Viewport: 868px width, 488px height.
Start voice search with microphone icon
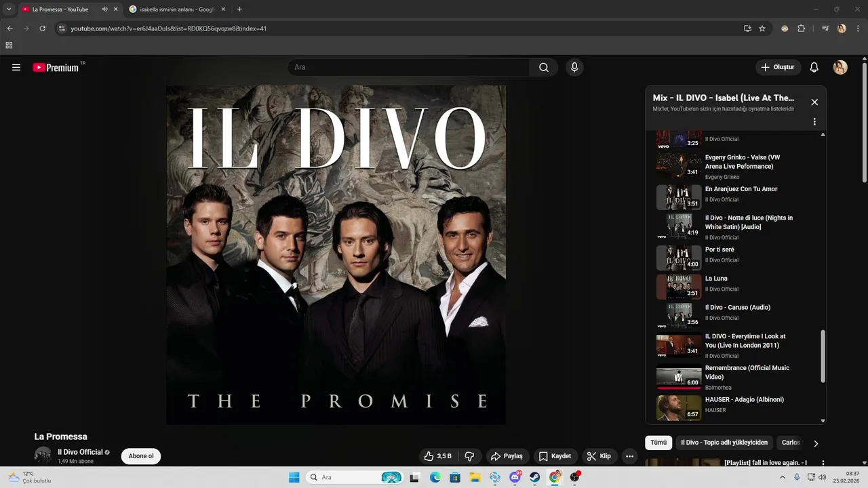(x=574, y=67)
